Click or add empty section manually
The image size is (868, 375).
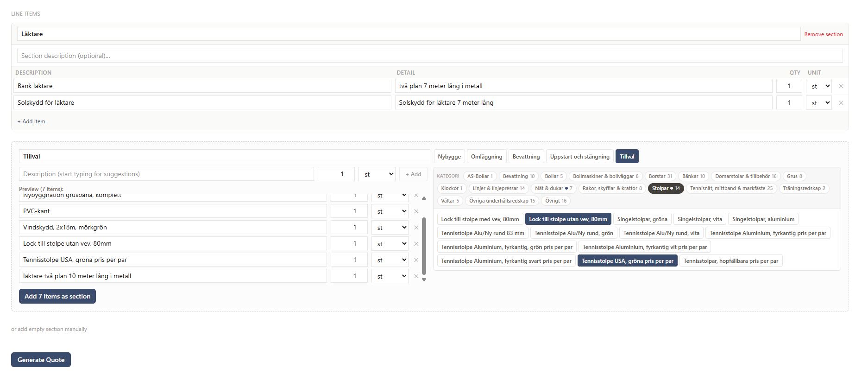(49, 329)
